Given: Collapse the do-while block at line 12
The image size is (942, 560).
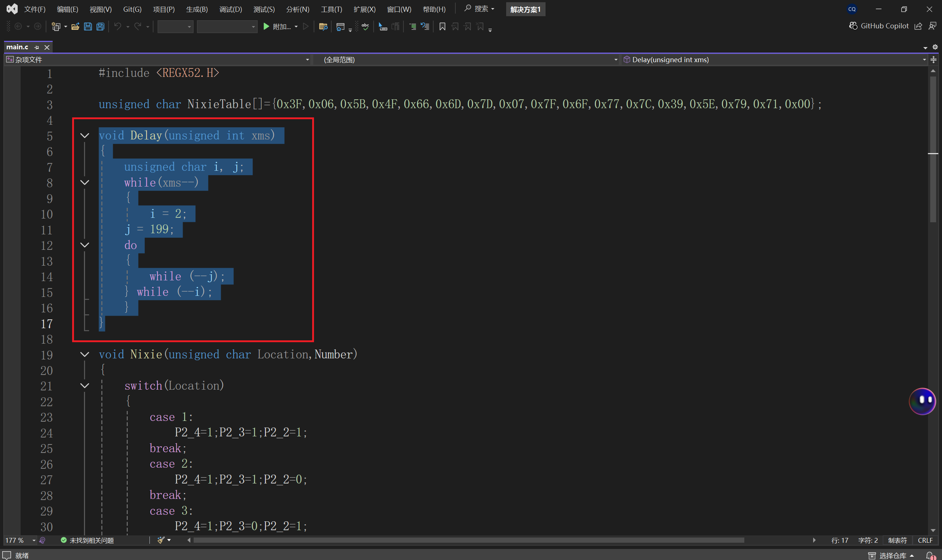Looking at the screenshot, I should click(85, 245).
